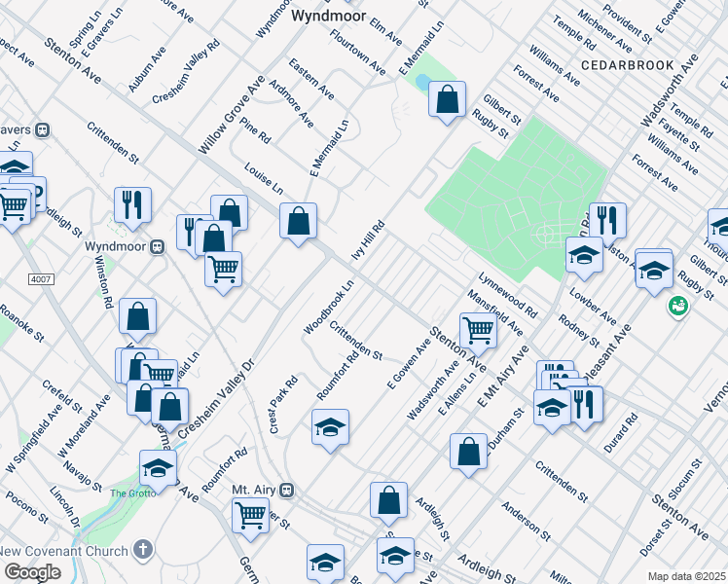Click the CEDARBROOK neighborhood label
Screen dimensions: 728x584
pyautogui.click(x=627, y=65)
